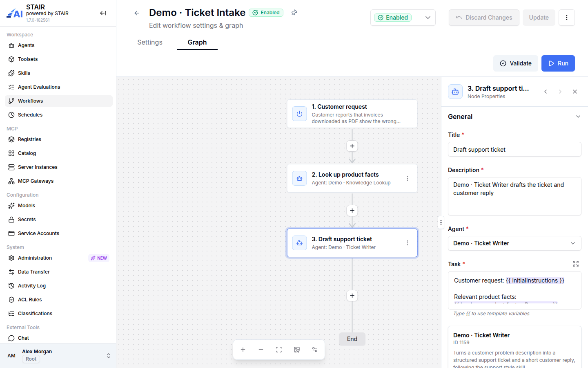The width and height of the screenshot is (588, 368).
Task: Open the Enabled status dropdown
Action: pyautogui.click(x=403, y=18)
